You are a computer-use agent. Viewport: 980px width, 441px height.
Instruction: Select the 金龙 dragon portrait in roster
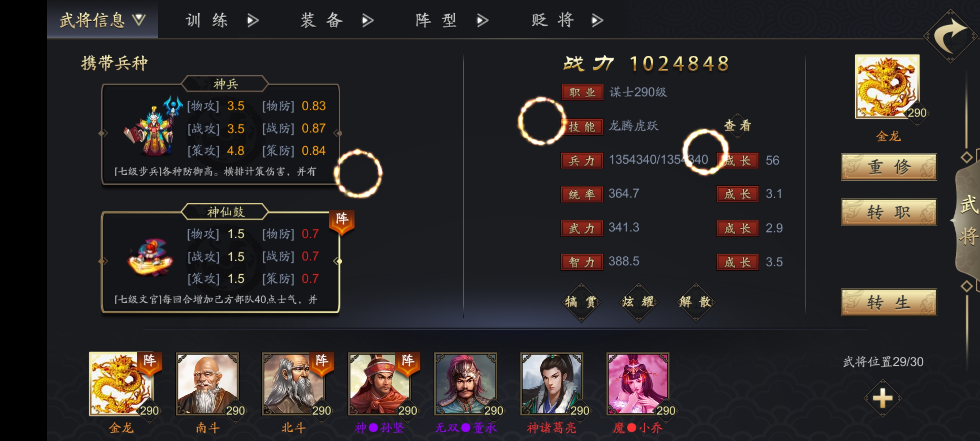click(122, 383)
